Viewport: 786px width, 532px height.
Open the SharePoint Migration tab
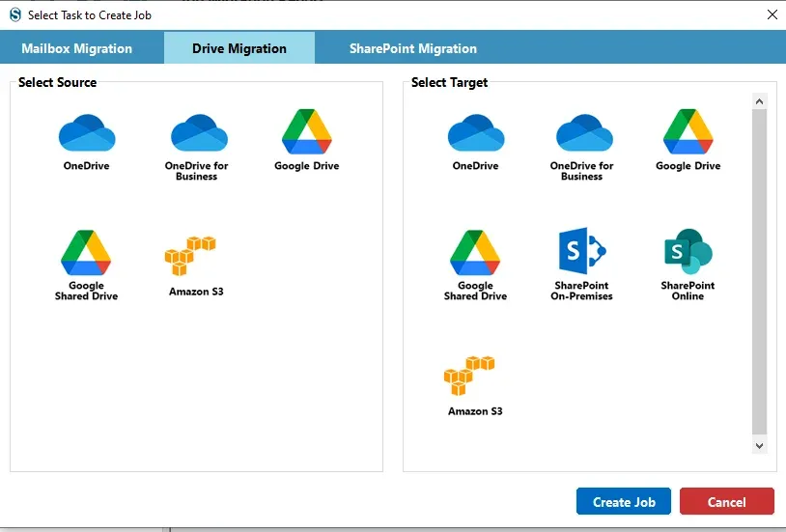(412, 48)
